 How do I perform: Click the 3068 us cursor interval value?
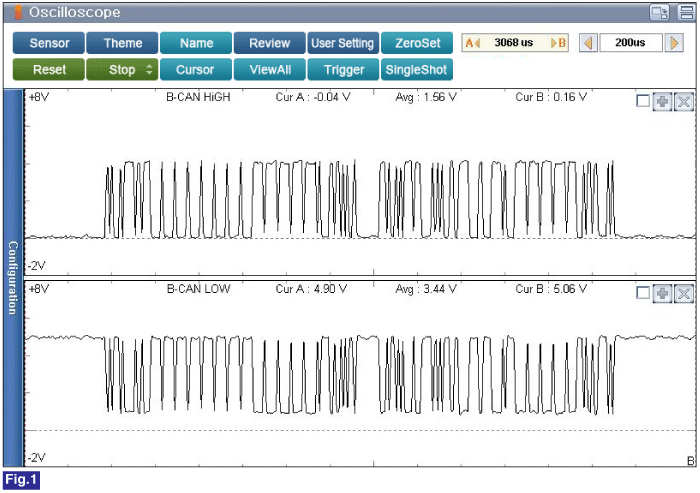[514, 43]
